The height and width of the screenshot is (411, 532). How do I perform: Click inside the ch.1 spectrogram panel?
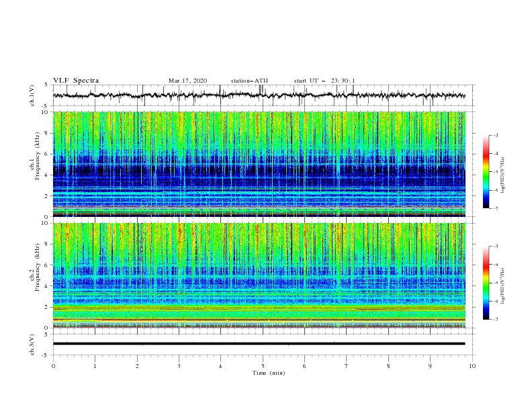coord(259,164)
